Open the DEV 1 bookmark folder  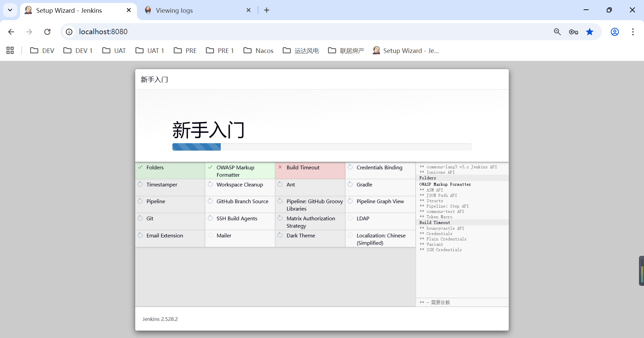point(78,51)
